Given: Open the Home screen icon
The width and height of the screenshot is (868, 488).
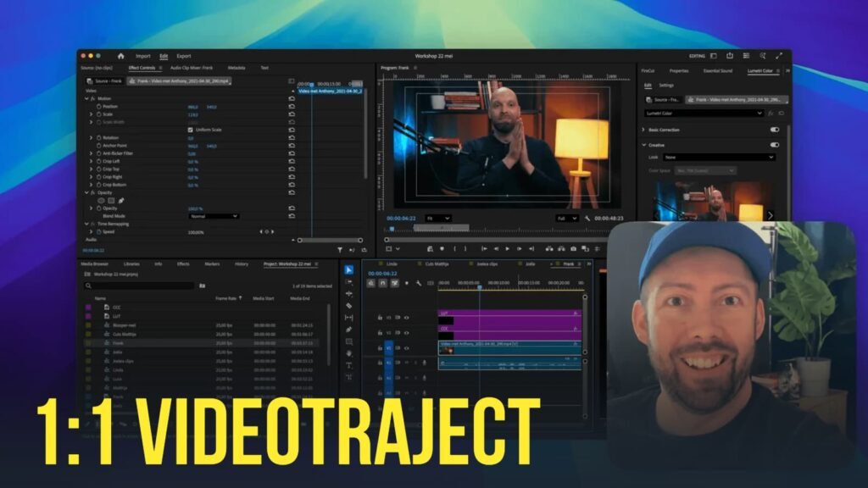Looking at the screenshot, I should click(120, 56).
